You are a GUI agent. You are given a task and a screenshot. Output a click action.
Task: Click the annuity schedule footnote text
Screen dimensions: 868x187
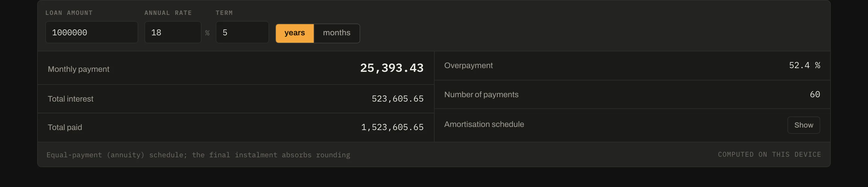pyautogui.click(x=198, y=155)
